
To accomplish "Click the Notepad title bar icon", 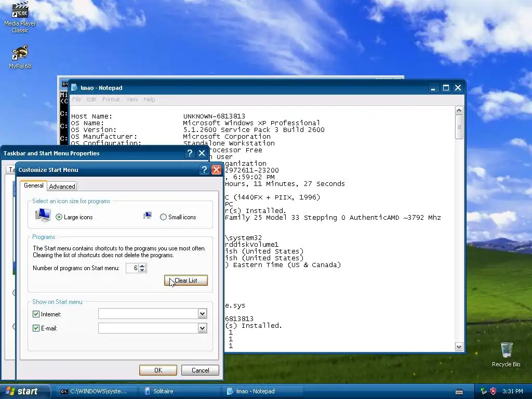I will tap(74, 87).
